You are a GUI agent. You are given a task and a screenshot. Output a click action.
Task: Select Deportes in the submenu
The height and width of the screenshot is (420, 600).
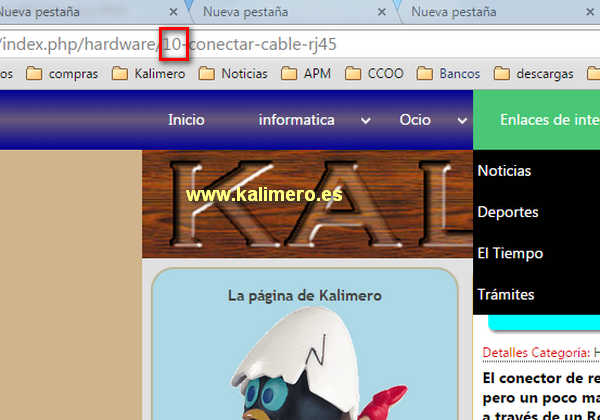click(x=508, y=212)
